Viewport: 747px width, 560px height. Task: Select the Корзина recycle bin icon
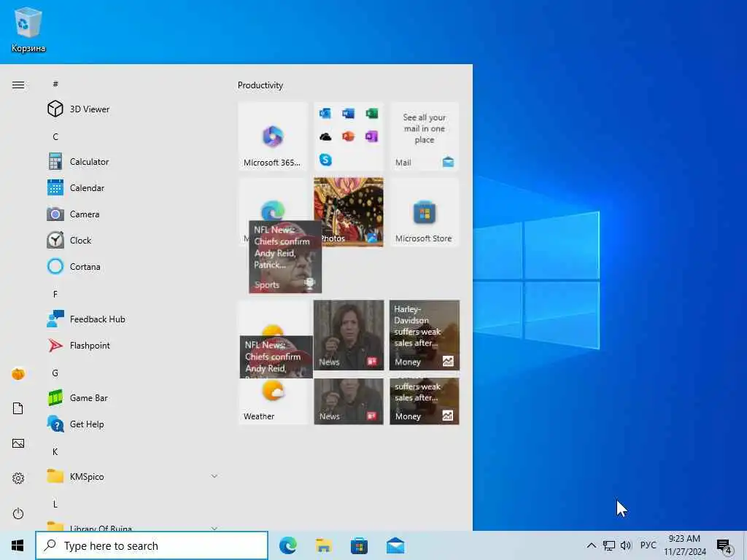coord(28,29)
